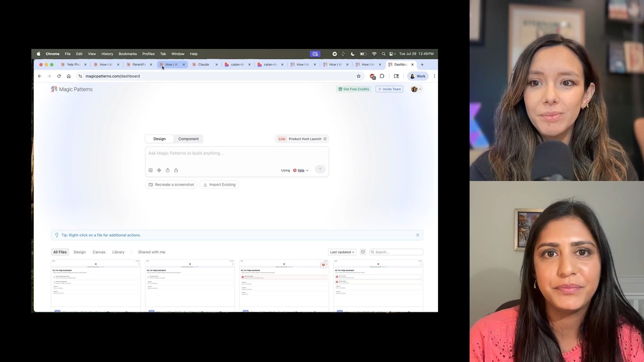Switch to the Claude browser tab

[x=204, y=64]
